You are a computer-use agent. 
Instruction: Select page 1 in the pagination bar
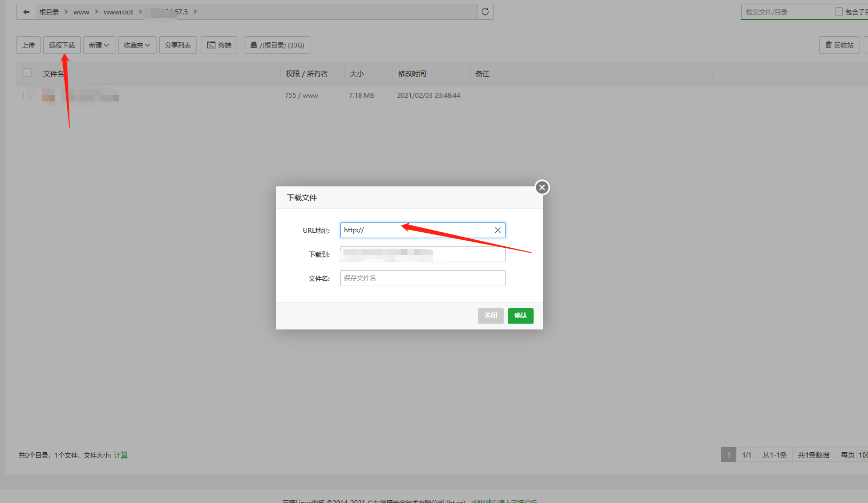pos(729,455)
